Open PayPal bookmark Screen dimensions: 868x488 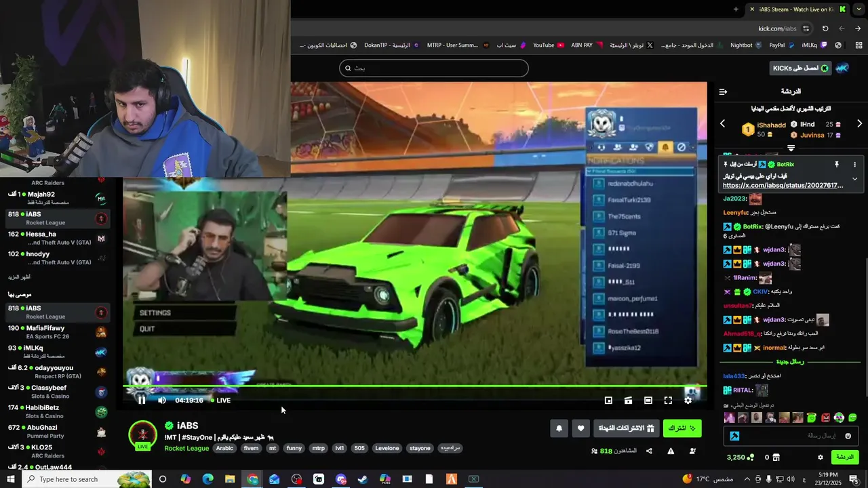(781, 45)
